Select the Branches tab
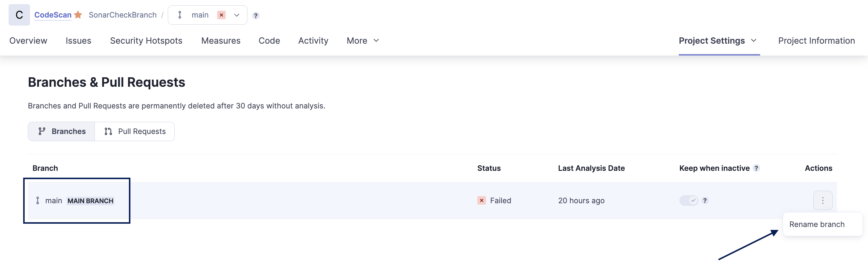Screen dimensions: 868x265 [62, 131]
